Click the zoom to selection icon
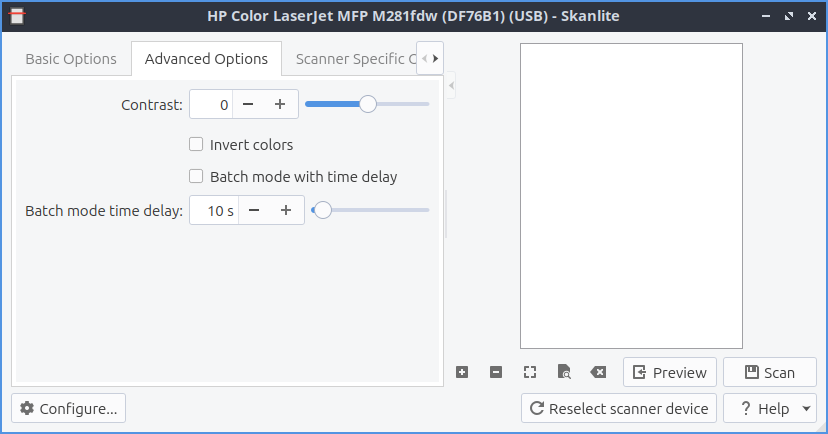The width and height of the screenshot is (828, 434). click(x=530, y=372)
